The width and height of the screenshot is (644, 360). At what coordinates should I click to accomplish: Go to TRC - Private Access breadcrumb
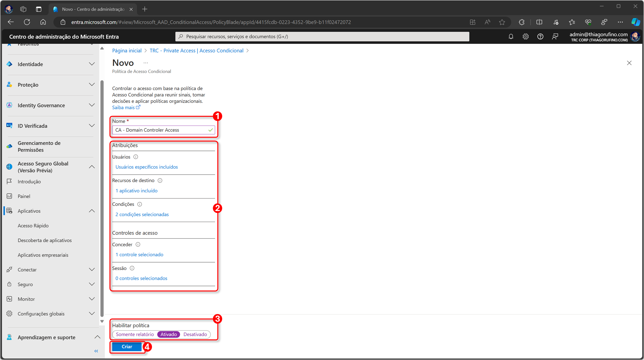[x=196, y=51]
